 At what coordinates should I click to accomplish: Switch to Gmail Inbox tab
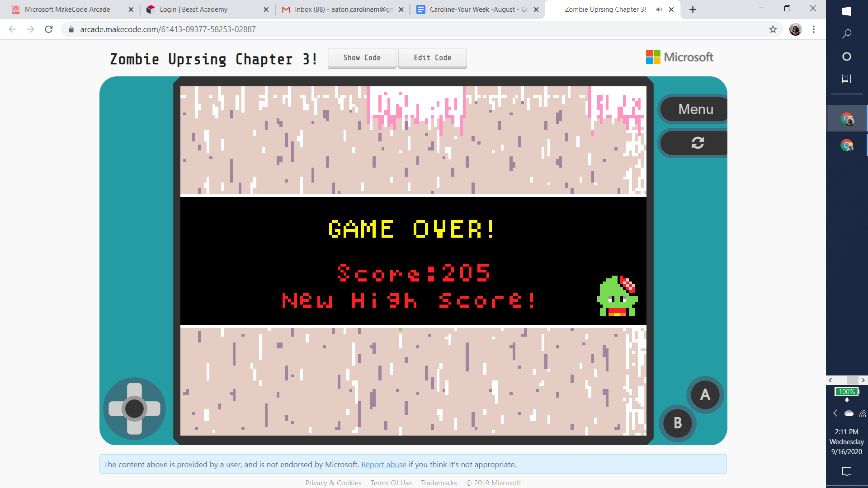click(344, 9)
